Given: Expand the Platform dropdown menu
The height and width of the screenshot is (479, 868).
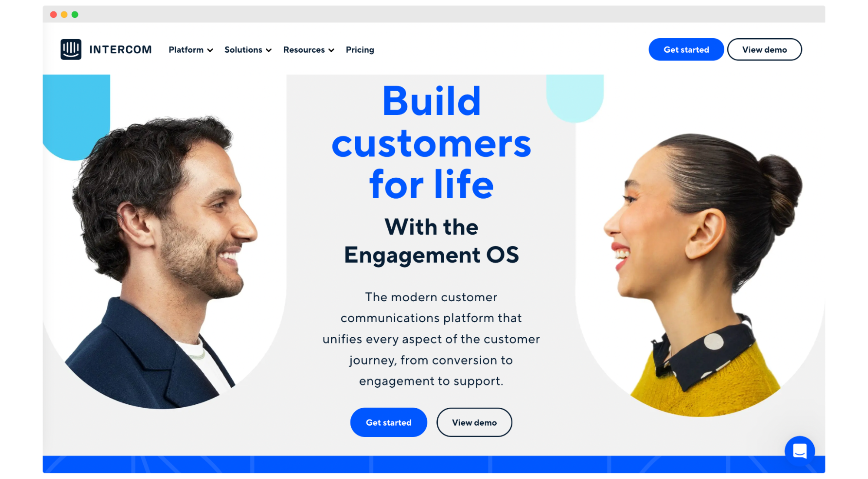Looking at the screenshot, I should coord(190,50).
